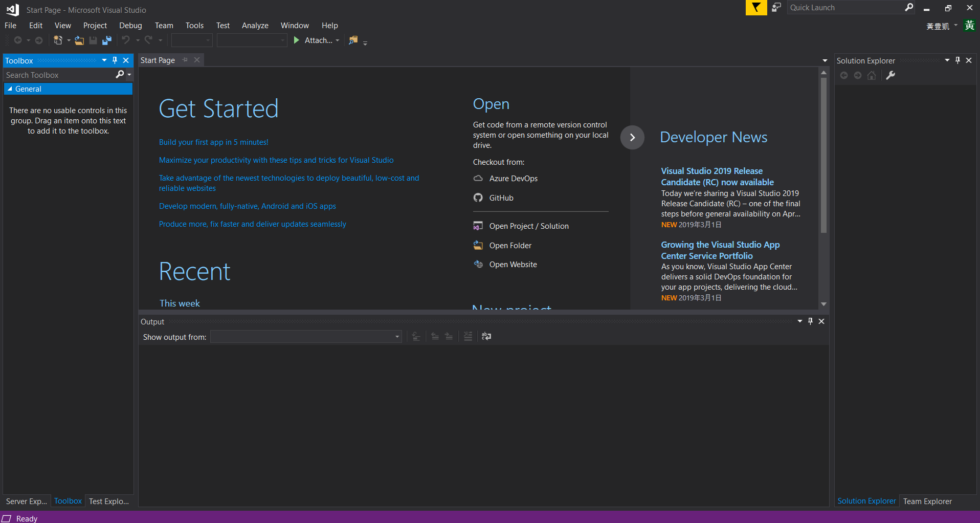Open Solution Explorer properties wrench icon

click(x=890, y=76)
